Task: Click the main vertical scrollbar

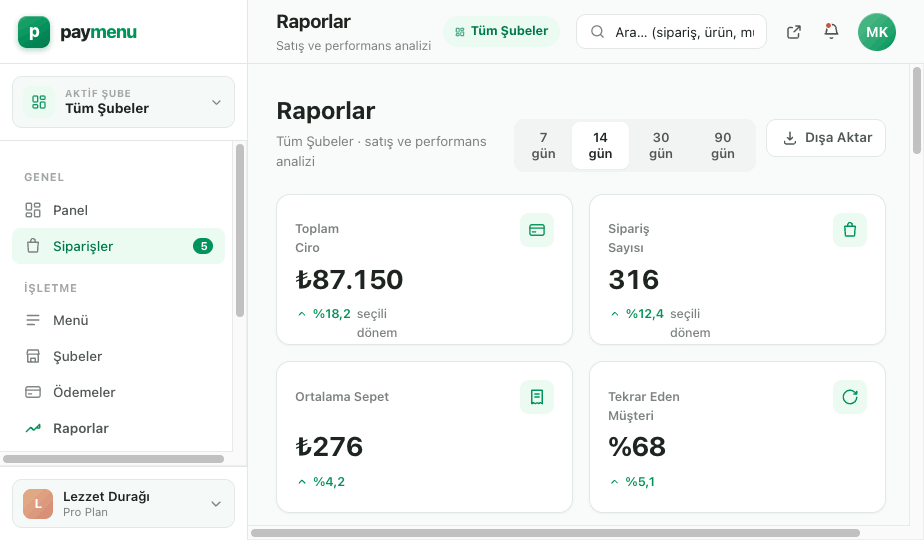Action: click(917, 110)
